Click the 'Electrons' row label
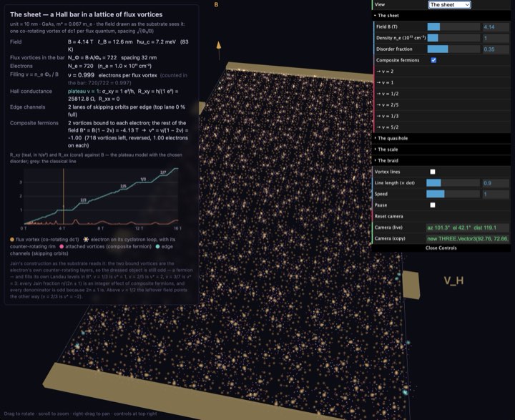 click(x=21, y=66)
